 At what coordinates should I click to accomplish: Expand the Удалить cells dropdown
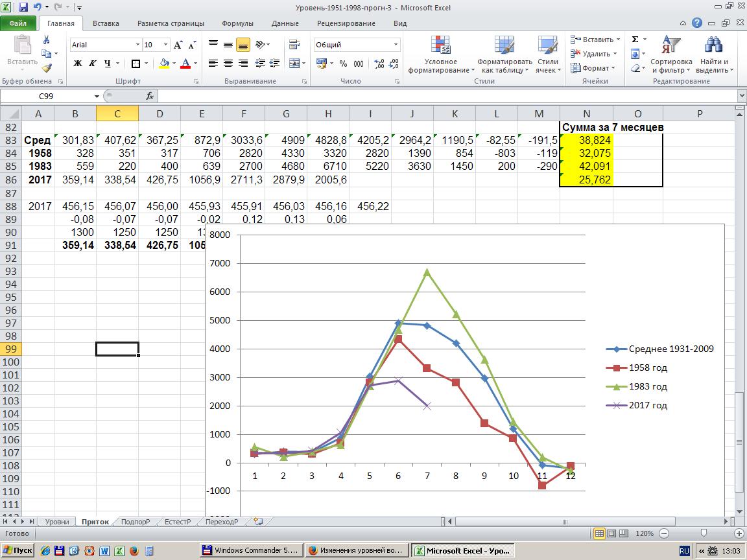coord(615,54)
